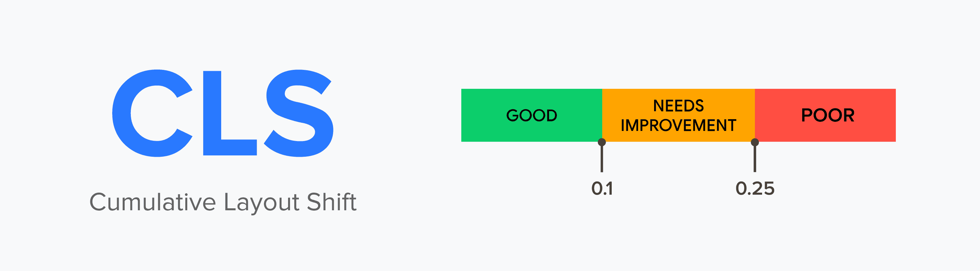Click the POOR text label
The width and height of the screenshot is (980, 271).
pyautogui.click(x=827, y=115)
